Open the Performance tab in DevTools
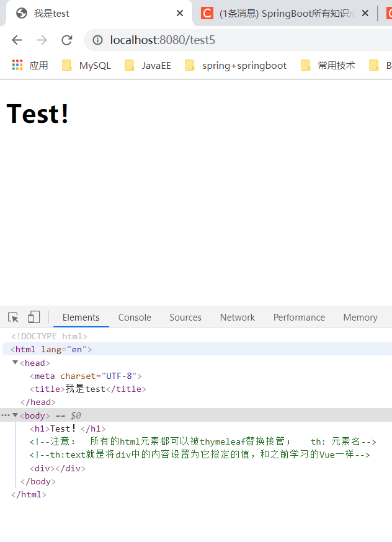The width and height of the screenshot is (392, 542). [x=299, y=318]
